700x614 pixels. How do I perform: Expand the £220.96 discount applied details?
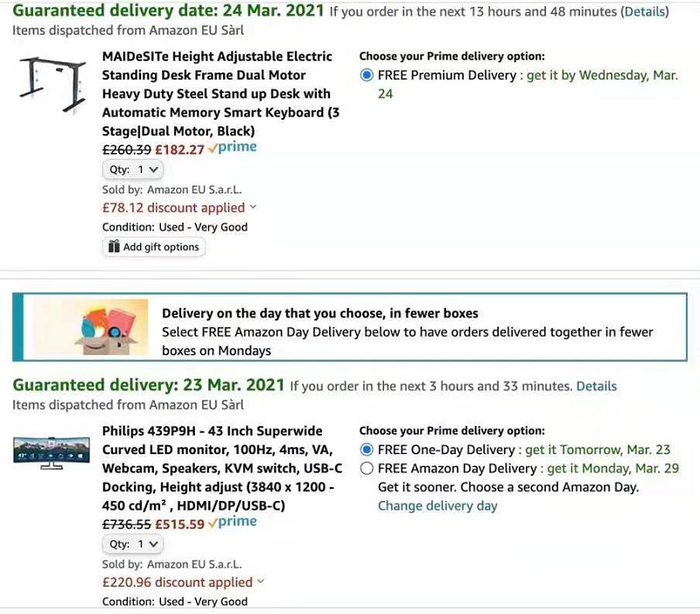[x=183, y=582]
